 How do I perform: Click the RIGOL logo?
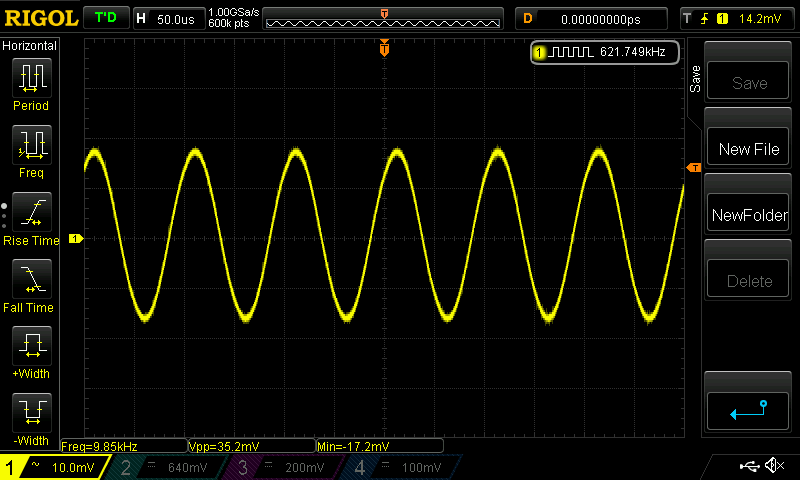[x=41, y=19]
